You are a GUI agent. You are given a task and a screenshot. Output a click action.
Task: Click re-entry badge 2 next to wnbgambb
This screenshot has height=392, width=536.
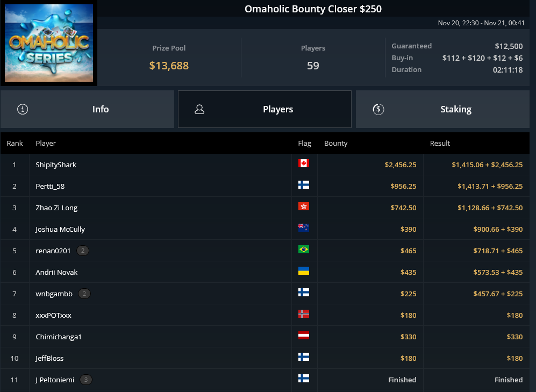(x=84, y=294)
